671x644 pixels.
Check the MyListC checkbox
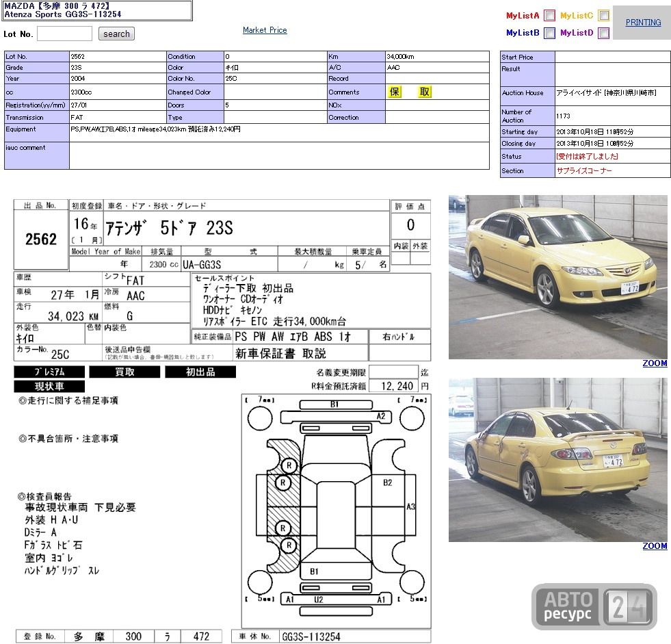pos(603,16)
